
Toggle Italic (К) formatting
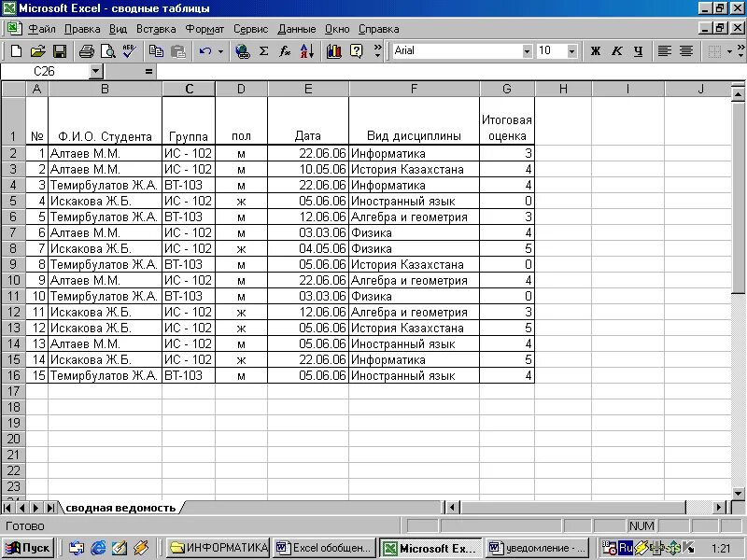coord(617,51)
